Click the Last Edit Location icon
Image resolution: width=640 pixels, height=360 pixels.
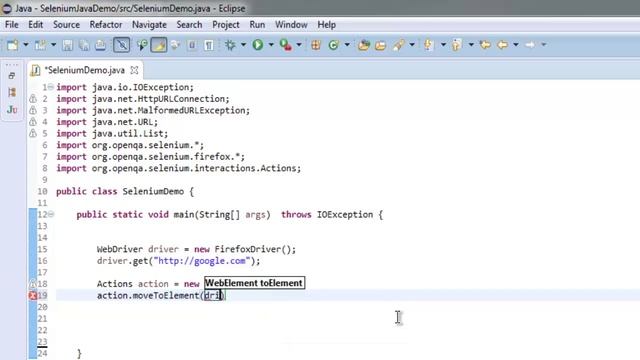485,45
